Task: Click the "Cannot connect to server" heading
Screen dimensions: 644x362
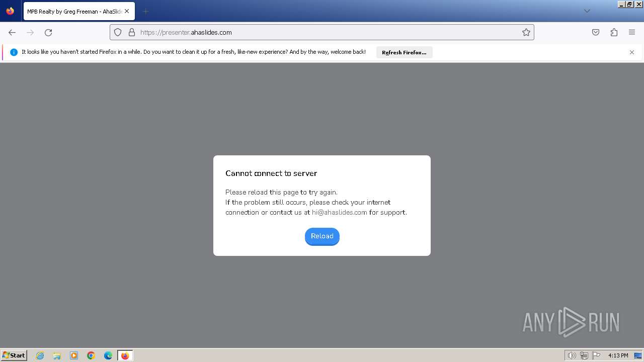Action: 271,173
